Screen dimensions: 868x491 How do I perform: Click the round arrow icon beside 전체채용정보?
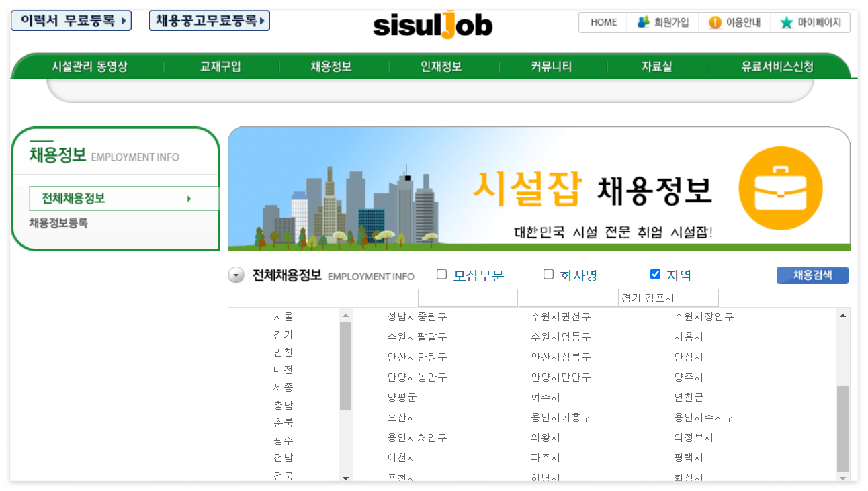point(236,275)
